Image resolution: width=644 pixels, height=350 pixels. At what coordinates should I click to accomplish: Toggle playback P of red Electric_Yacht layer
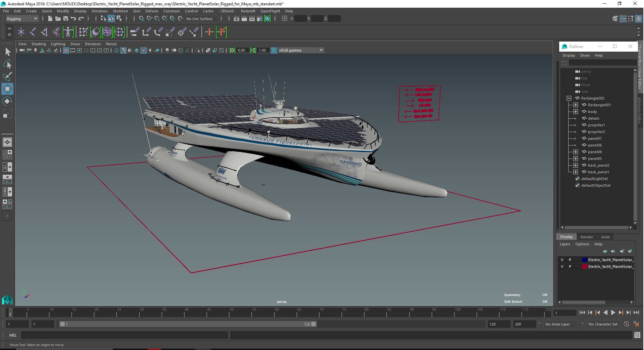pyautogui.click(x=570, y=267)
